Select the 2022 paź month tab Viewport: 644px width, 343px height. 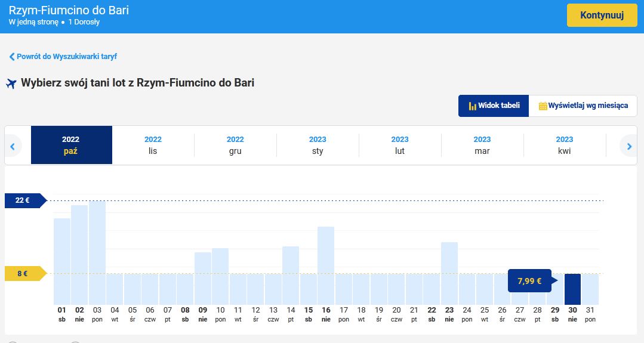[71, 145]
